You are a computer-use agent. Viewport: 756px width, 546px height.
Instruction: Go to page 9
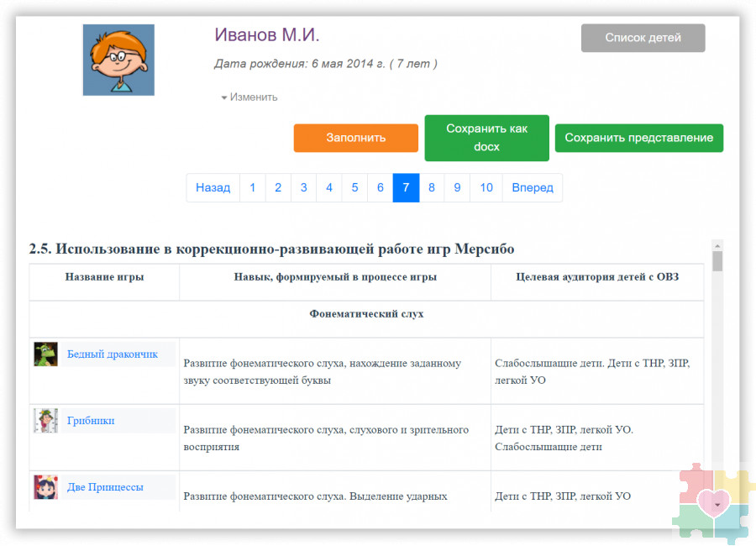click(x=457, y=187)
